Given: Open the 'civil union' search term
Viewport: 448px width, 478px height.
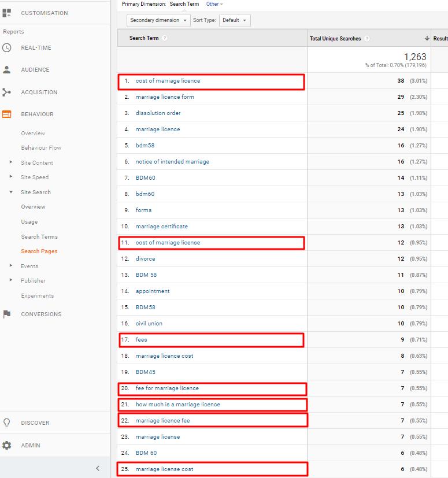Looking at the screenshot, I should (149, 324).
